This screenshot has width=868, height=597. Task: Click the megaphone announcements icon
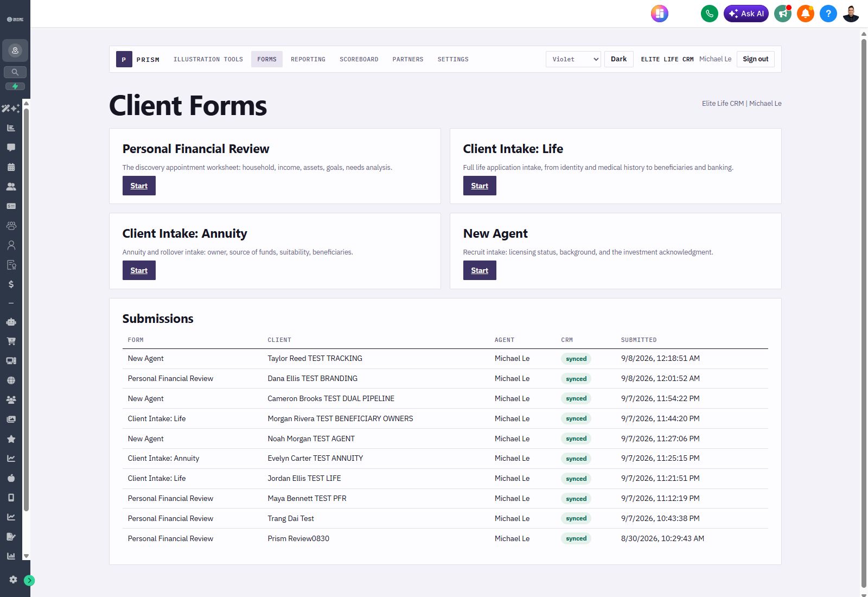(x=783, y=14)
